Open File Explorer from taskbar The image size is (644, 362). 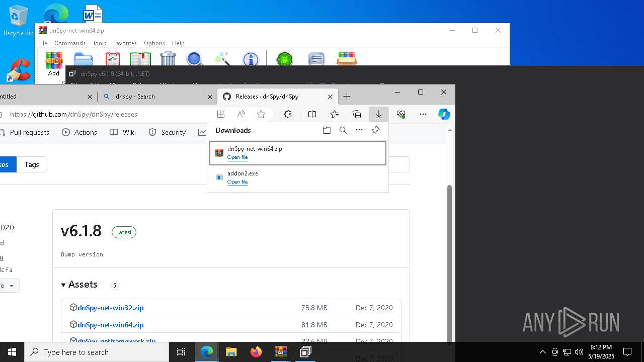[231, 352]
